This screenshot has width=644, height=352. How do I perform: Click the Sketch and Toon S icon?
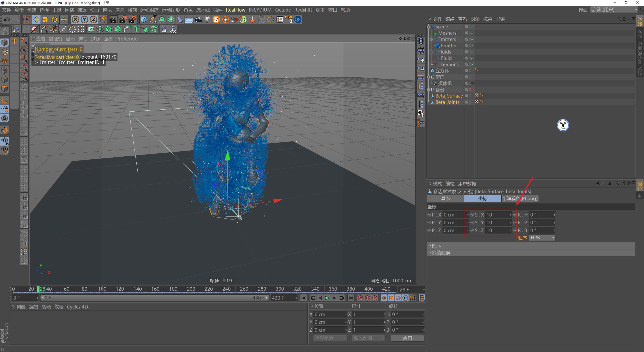[216, 19]
